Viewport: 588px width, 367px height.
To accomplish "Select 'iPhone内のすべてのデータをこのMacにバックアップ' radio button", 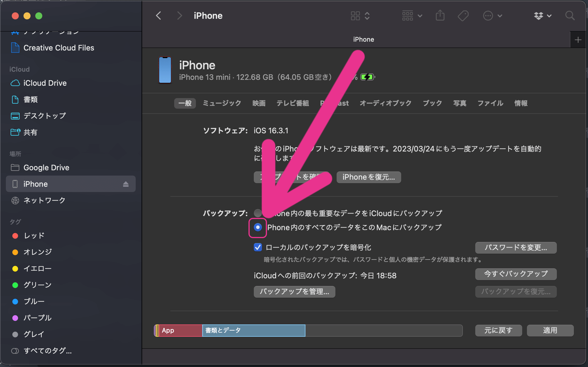I will coord(257,228).
